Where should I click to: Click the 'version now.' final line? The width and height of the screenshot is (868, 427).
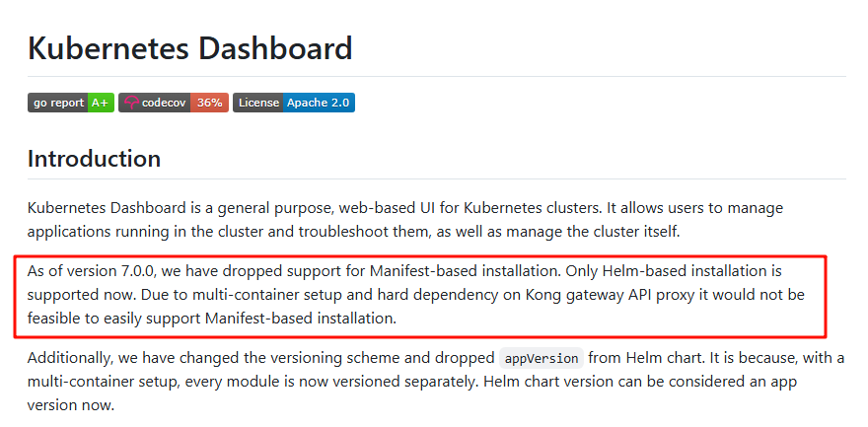[71, 405]
